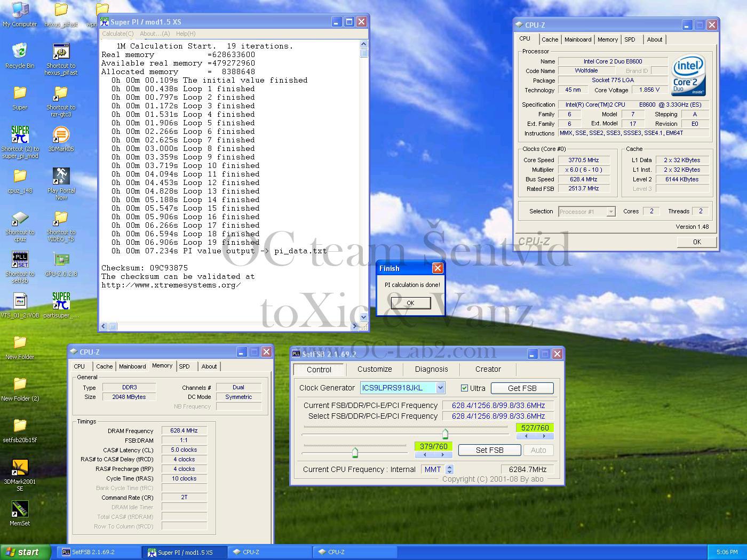Viewport: 747px width, 560px height.
Task: Select the Shortcut to setfsb icon
Action: click(x=20, y=267)
